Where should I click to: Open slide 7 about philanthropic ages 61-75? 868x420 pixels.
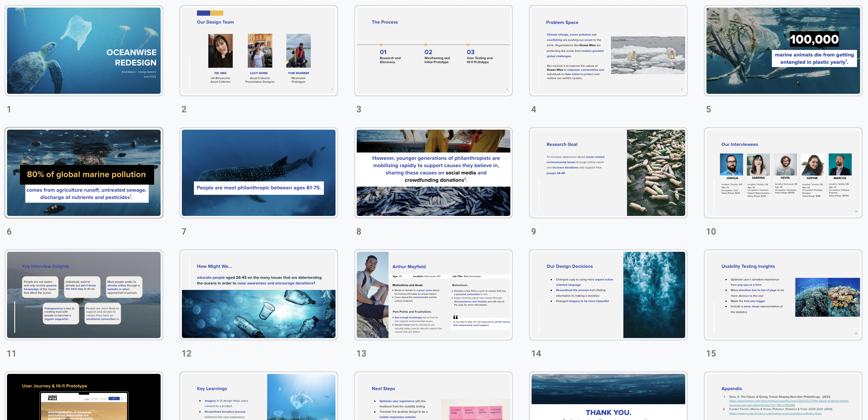258,173
